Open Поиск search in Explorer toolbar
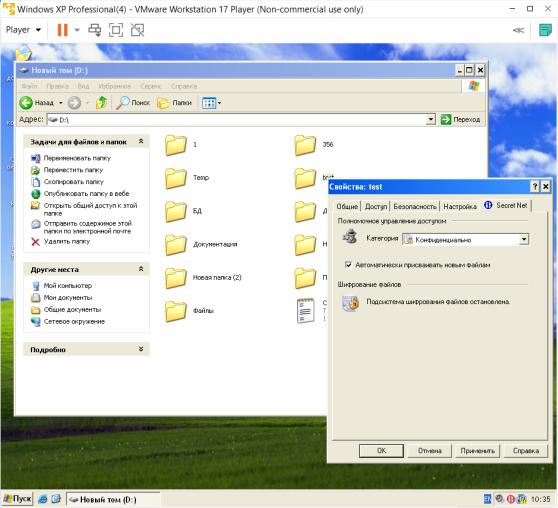The image size is (558, 508). 133,103
